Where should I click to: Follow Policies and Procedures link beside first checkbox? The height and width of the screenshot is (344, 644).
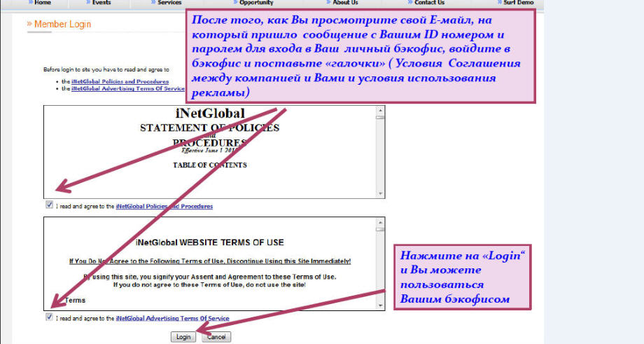[x=164, y=206]
